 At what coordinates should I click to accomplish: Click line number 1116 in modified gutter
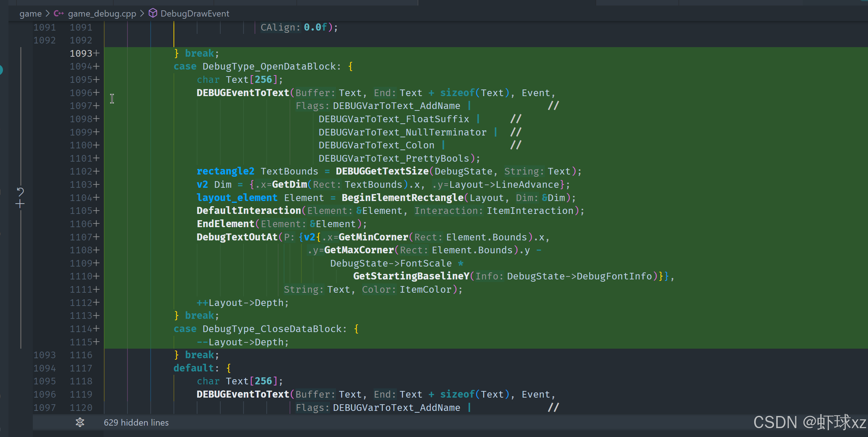click(x=81, y=355)
